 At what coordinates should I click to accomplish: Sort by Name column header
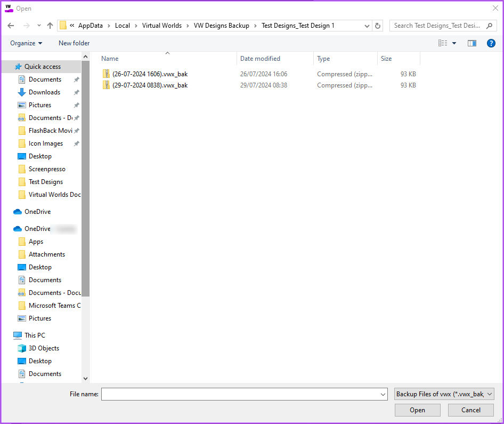click(x=167, y=59)
